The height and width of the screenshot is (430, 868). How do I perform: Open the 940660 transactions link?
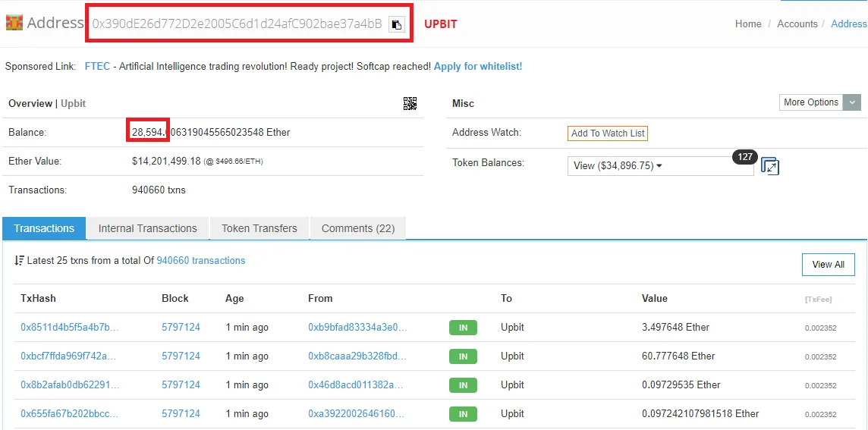[x=201, y=260]
